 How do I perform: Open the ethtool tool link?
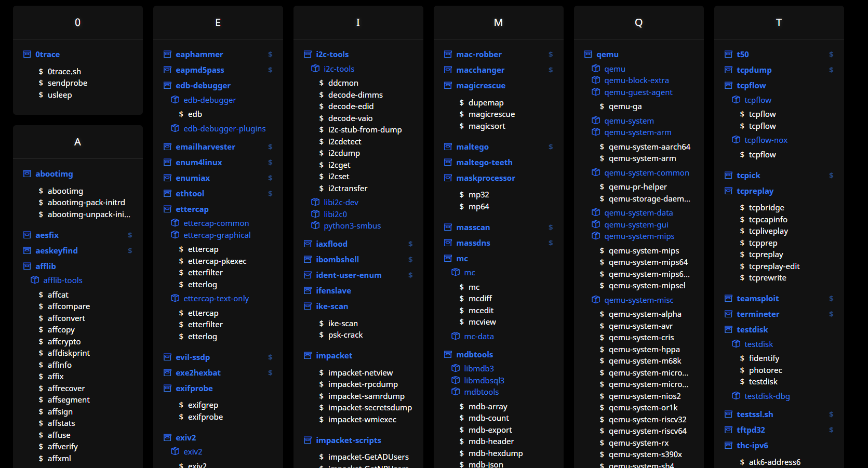190,193
